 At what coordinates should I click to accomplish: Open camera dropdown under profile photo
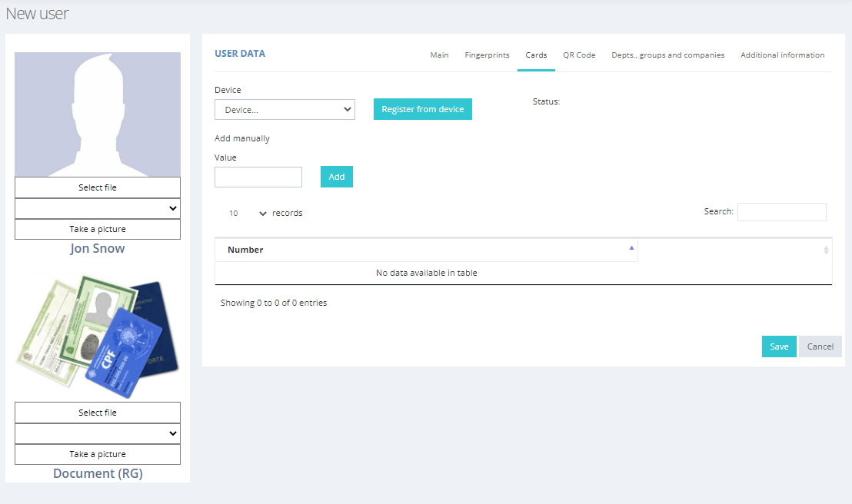tap(98, 208)
